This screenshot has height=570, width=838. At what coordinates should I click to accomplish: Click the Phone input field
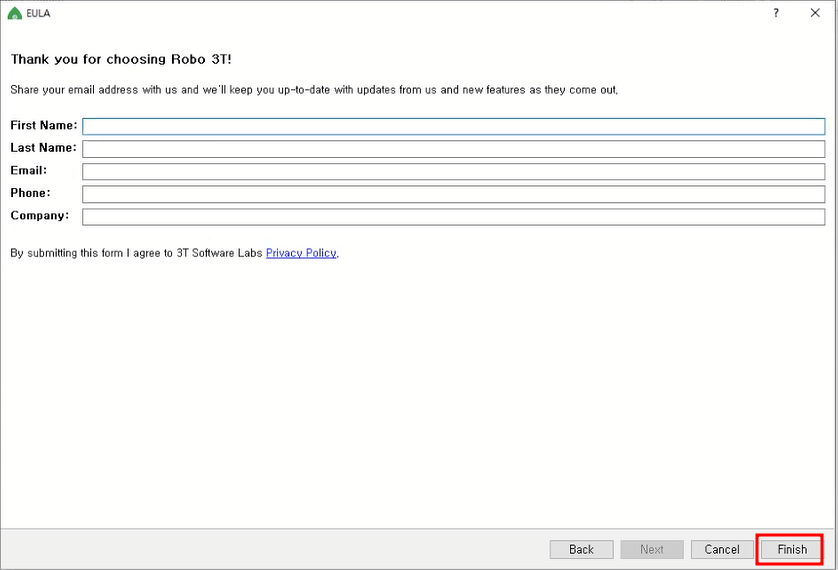click(454, 194)
